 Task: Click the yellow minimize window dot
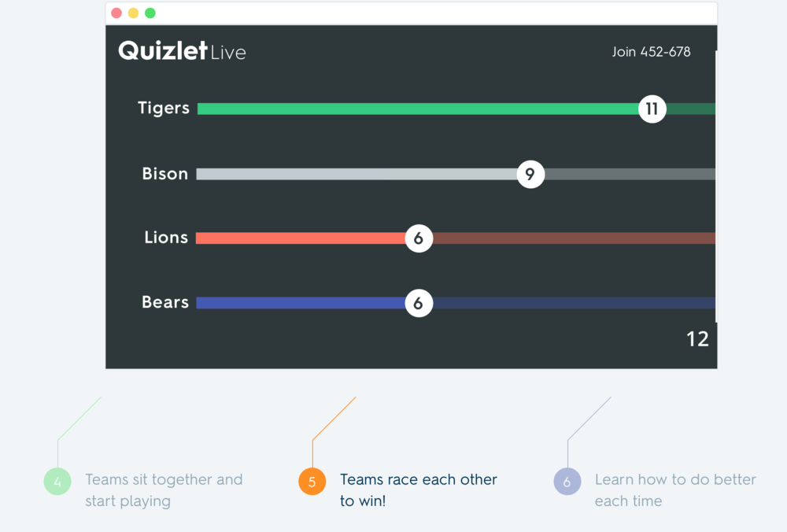133,13
